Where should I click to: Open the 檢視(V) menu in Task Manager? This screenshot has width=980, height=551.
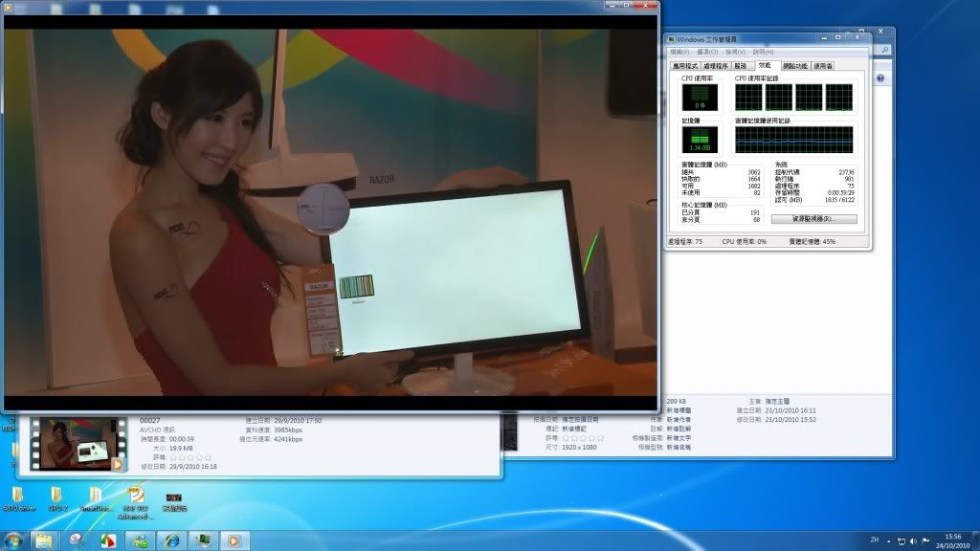[x=734, y=52]
